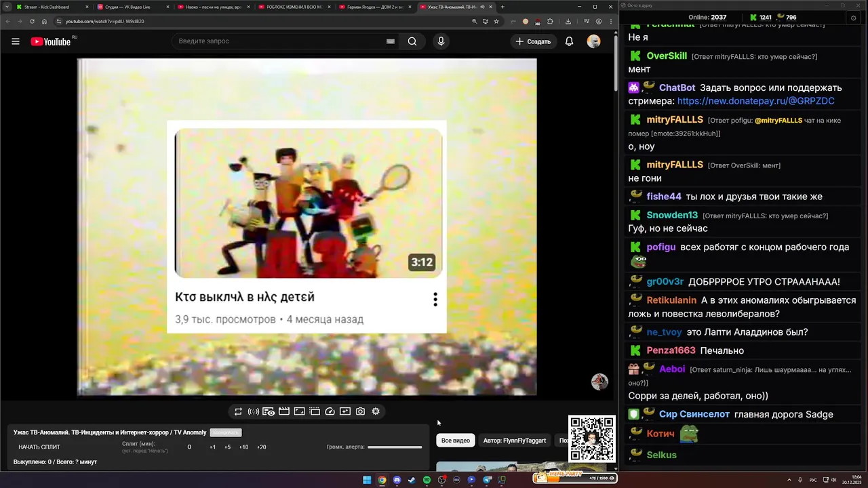Open Windows Start menu
This screenshot has width=868, height=488.
point(367,480)
